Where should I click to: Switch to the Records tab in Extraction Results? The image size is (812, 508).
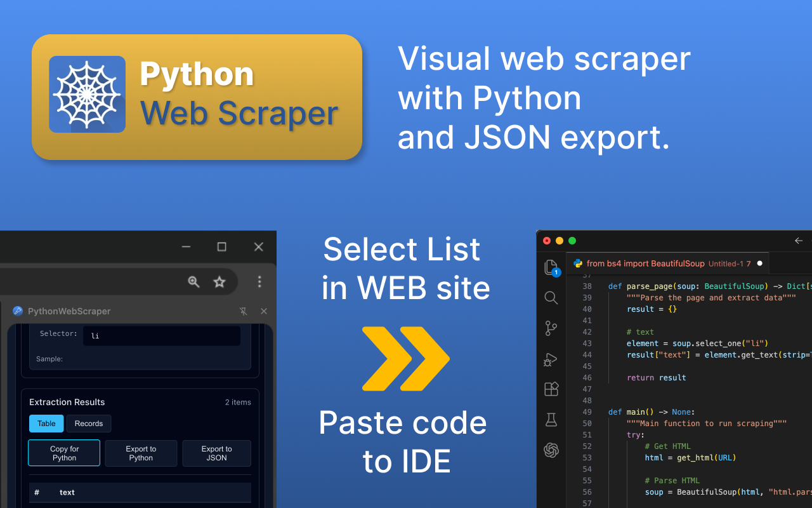89,424
